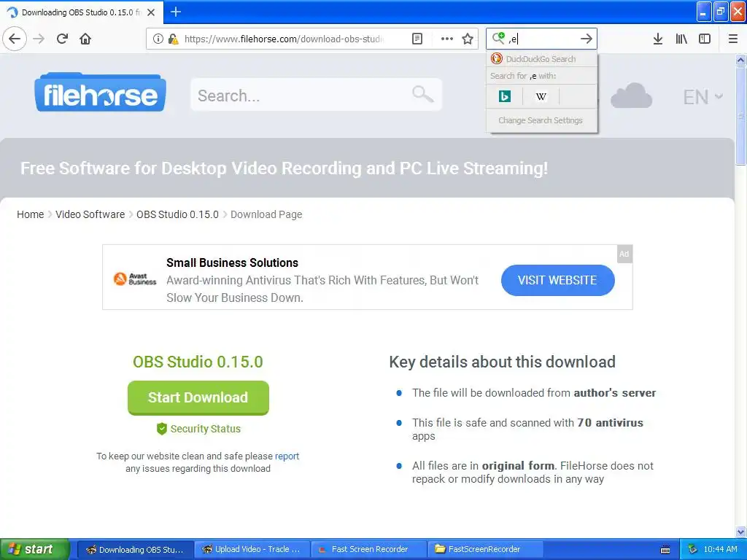
Task: Click the Avast Business logo in ad
Action: tap(135, 279)
